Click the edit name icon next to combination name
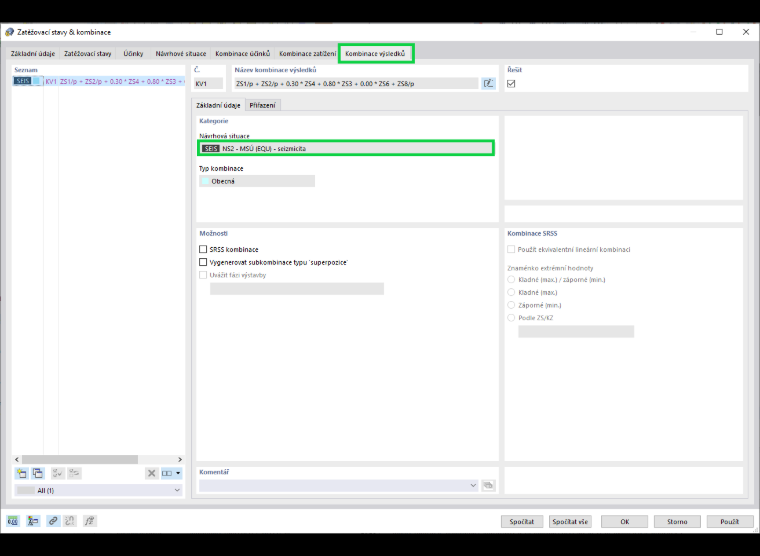This screenshot has width=760, height=556. (488, 83)
